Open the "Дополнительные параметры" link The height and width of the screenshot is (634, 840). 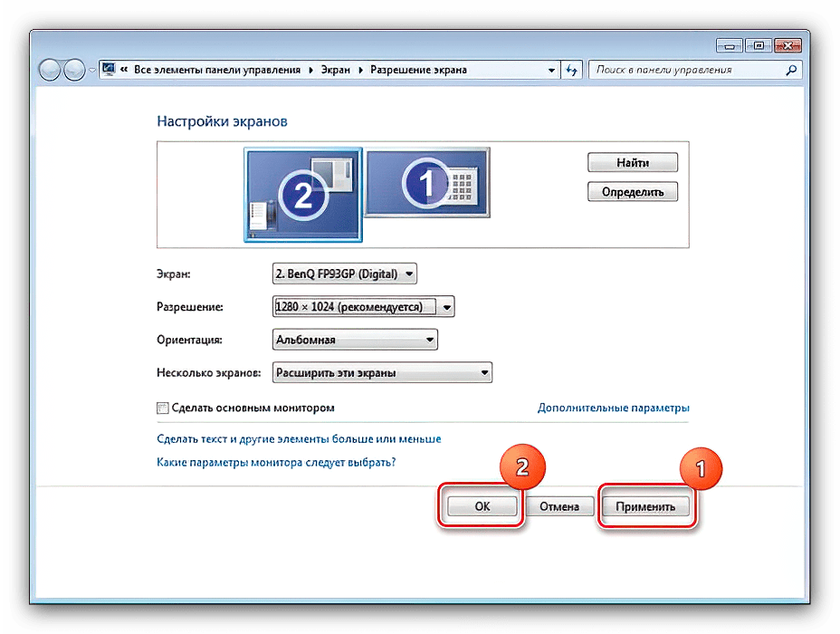coord(613,408)
